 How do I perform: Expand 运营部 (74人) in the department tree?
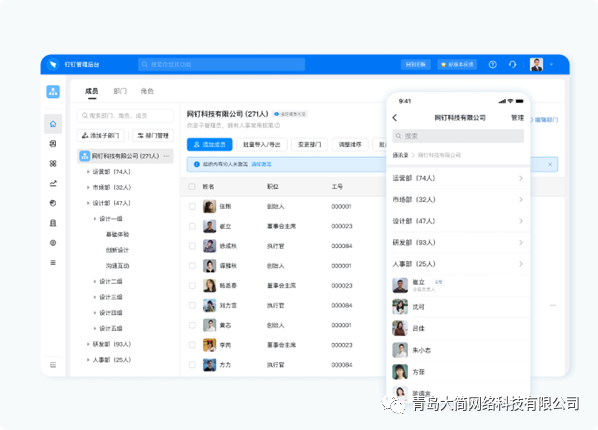pyautogui.click(x=88, y=172)
